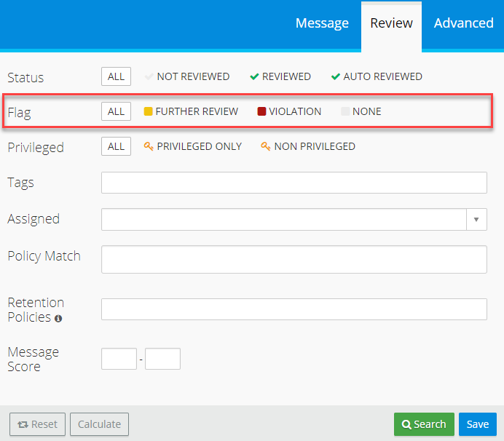The height and width of the screenshot is (441, 504).
Task: Switch to the Message tab
Action: point(322,23)
